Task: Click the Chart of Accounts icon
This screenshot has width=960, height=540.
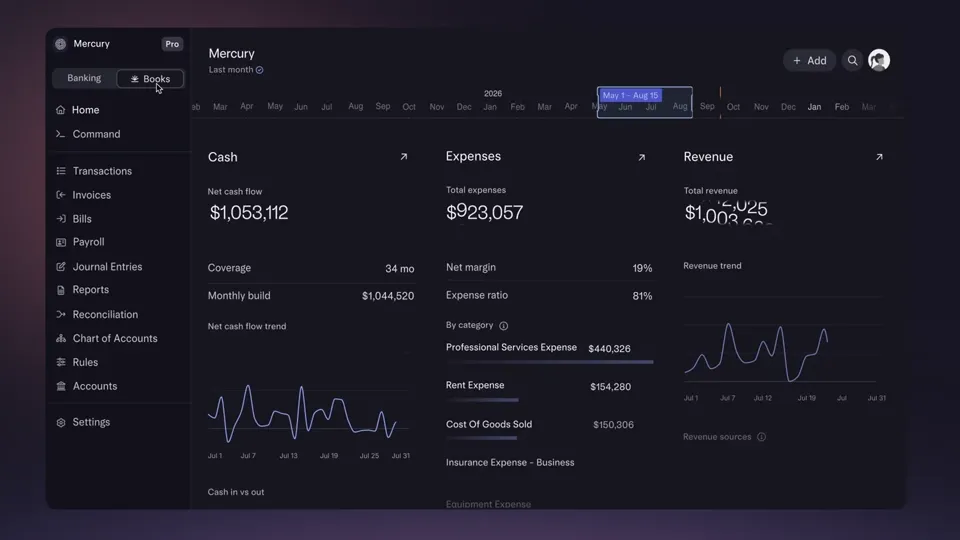Action: tap(61, 338)
